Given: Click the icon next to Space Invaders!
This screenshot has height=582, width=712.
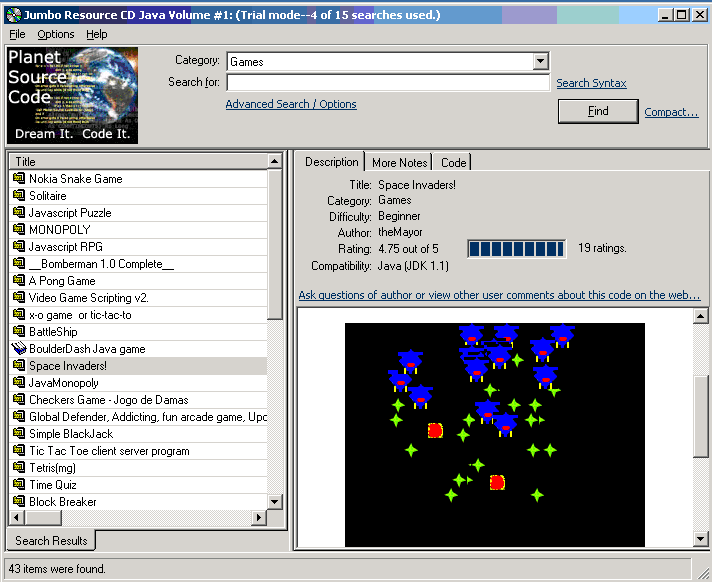Looking at the screenshot, I should point(19,365).
